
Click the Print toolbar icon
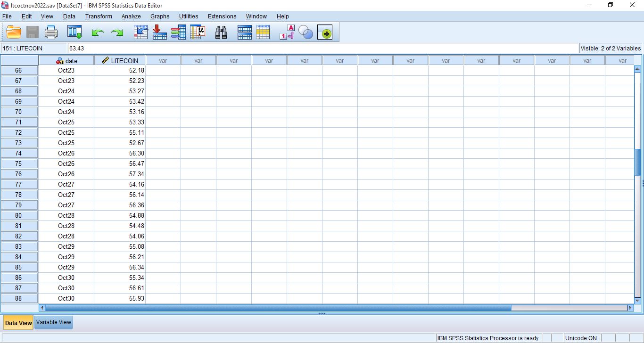pyautogui.click(x=51, y=32)
